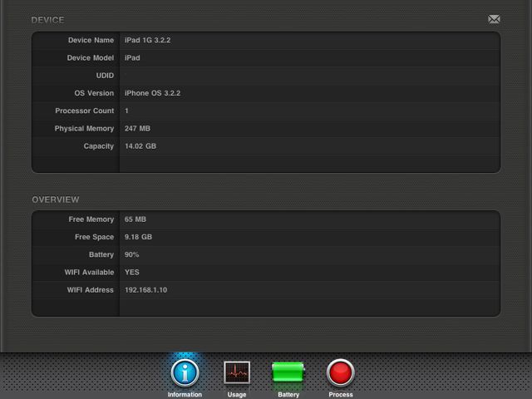Click the 'WIFI Available' label

click(x=89, y=272)
